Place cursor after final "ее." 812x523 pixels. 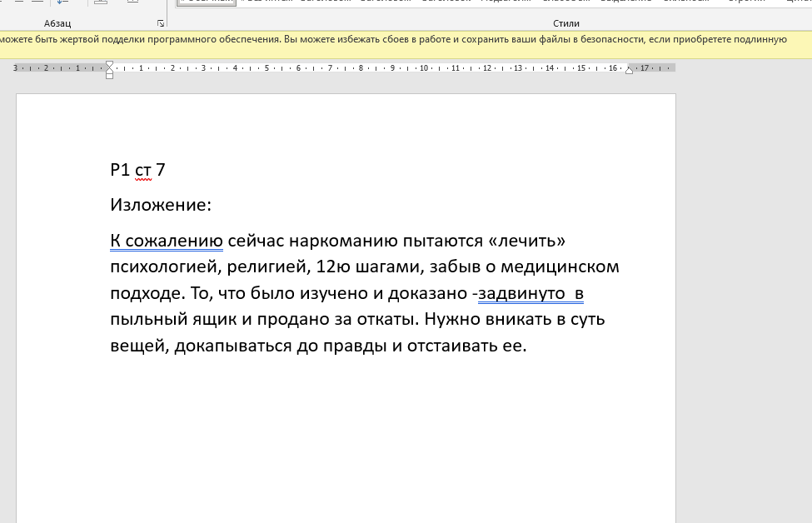click(527, 346)
